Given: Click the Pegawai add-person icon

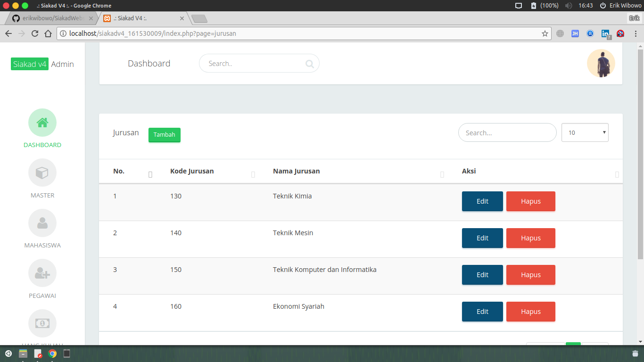Looking at the screenshot, I should pyautogui.click(x=42, y=273).
